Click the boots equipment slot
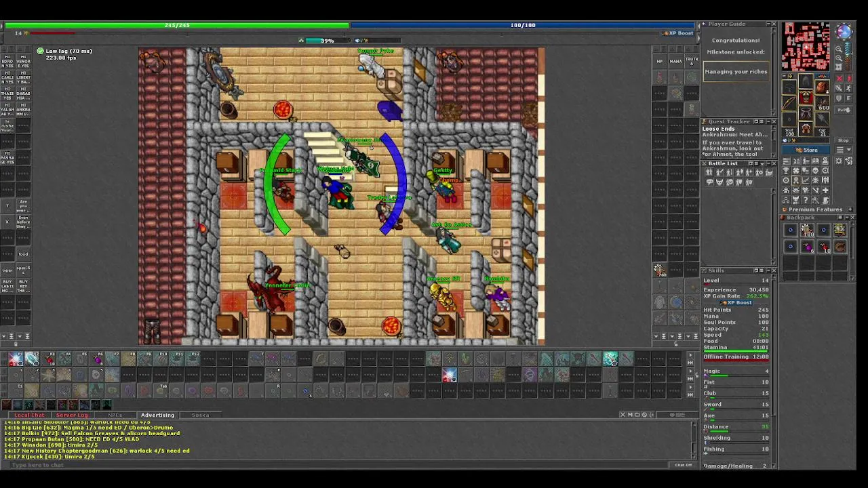Image resolution: width=868 pixels, height=488 pixels. tap(806, 129)
